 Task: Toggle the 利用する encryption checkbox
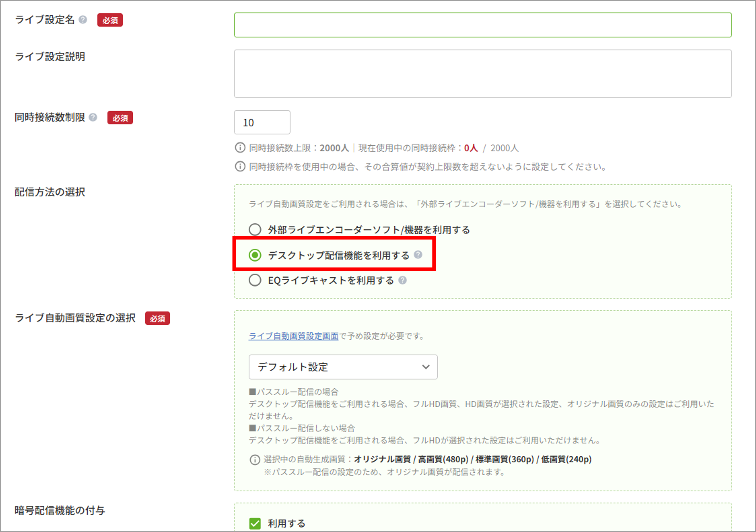(x=255, y=523)
